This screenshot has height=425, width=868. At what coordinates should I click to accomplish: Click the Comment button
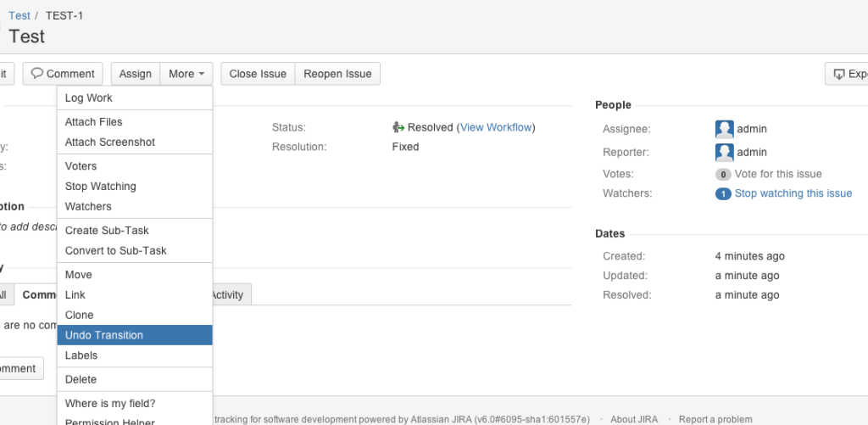pyautogui.click(x=63, y=74)
